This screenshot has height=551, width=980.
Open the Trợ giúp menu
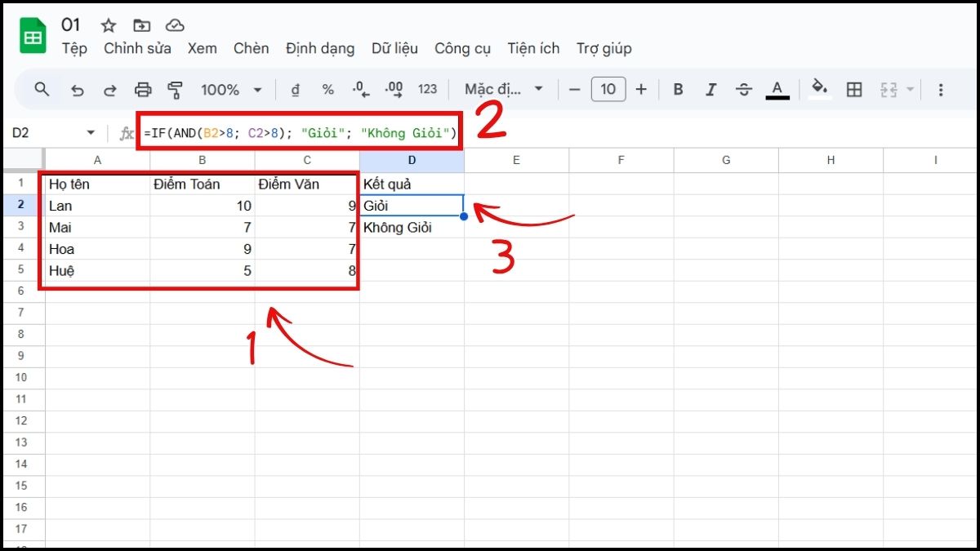(x=604, y=49)
